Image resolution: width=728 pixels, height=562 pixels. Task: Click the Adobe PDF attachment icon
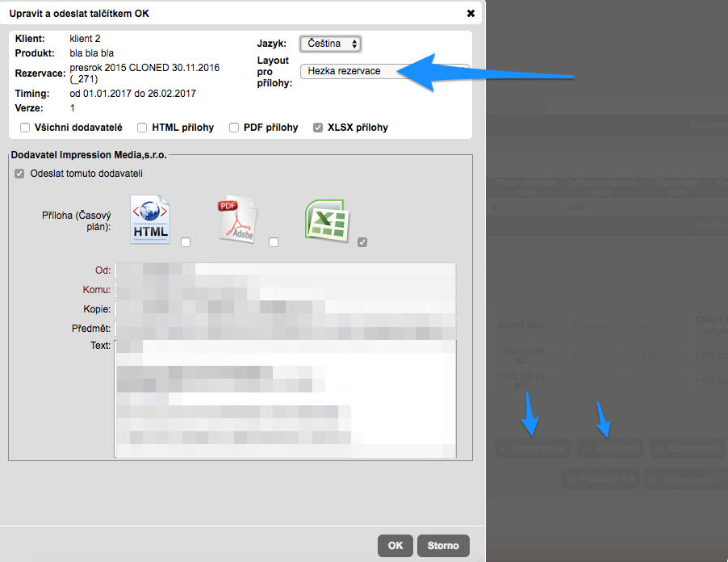(x=237, y=220)
